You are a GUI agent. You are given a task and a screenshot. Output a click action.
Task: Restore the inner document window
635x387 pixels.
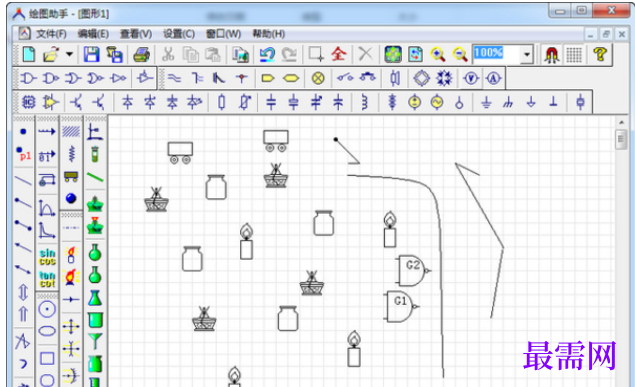pyautogui.click(x=606, y=34)
